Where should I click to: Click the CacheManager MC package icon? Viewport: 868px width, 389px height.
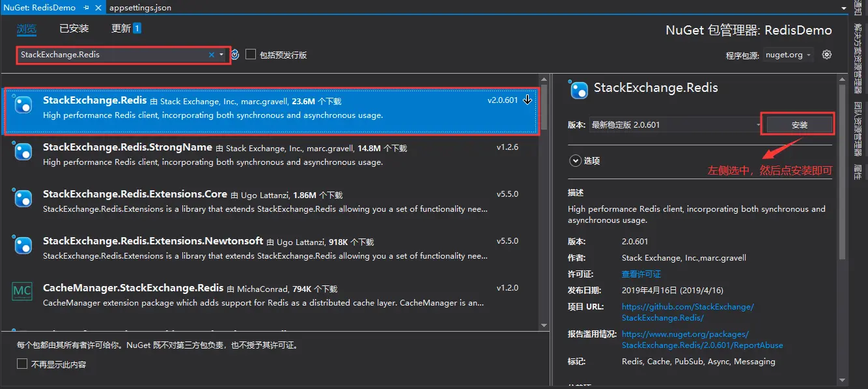click(23, 291)
